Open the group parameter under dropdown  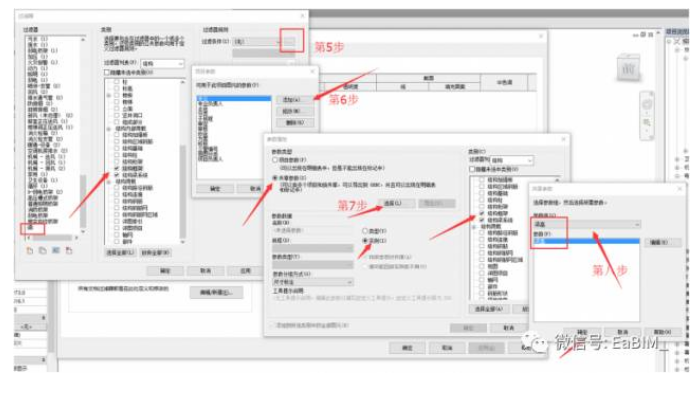click(x=313, y=282)
